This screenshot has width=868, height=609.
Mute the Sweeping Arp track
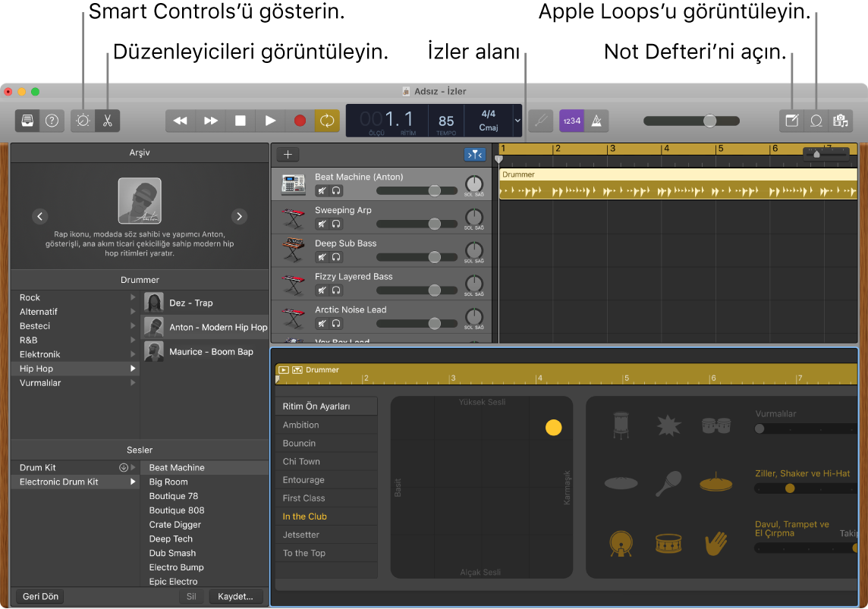coord(320,224)
